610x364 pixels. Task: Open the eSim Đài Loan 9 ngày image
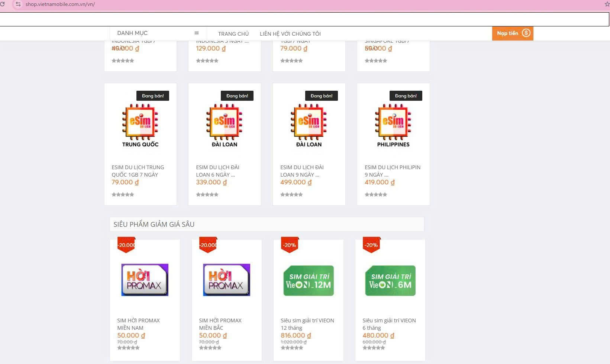click(309, 125)
